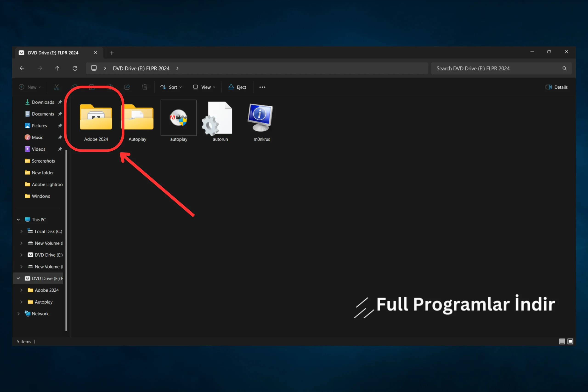Collapse the This PC tree node
Screen dimensions: 588x392
click(x=18, y=220)
